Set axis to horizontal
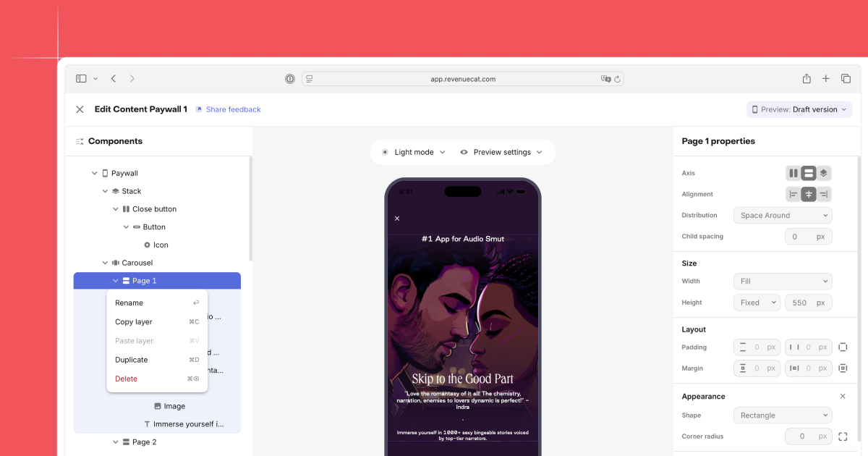 [x=793, y=173]
